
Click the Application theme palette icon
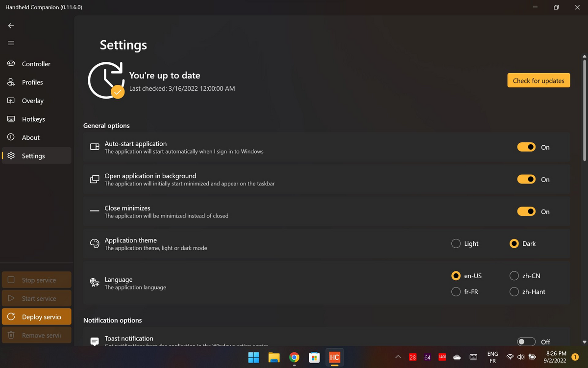coord(95,244)
